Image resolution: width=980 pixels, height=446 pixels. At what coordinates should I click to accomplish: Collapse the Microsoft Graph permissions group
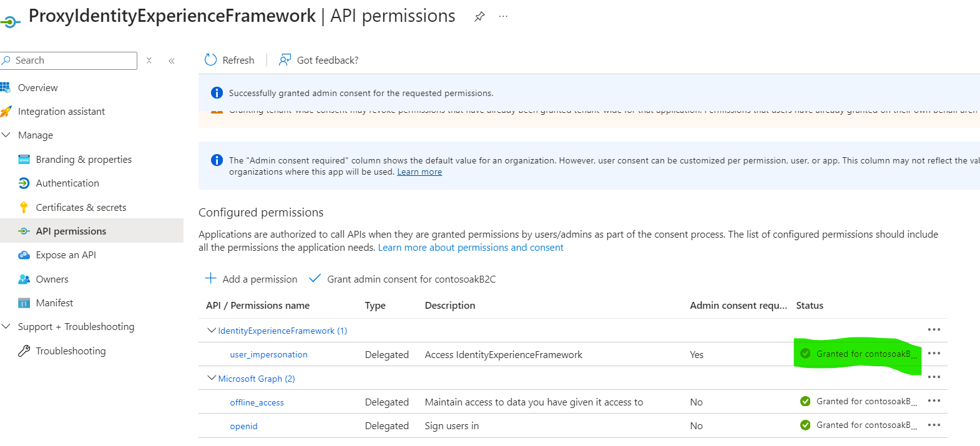212,378
